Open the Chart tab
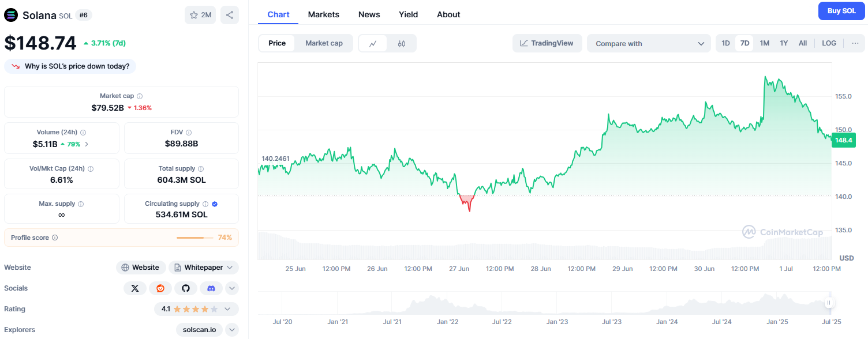The image size is (868, 339). 278,14
